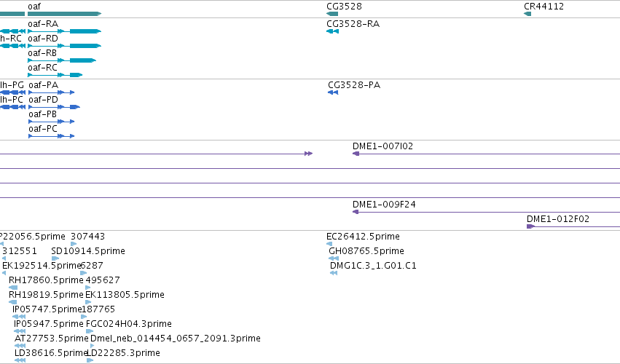
Task: Click the oaf-PC protein feature label
Action: (x=43, y=129)
